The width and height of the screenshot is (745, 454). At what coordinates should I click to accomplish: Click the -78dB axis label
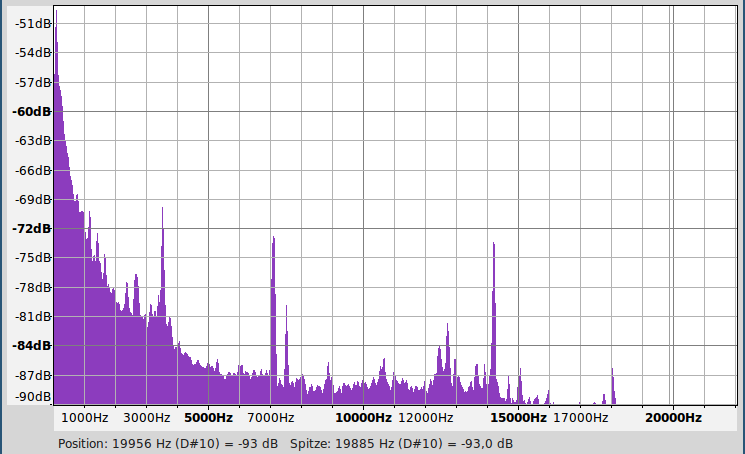[x=33, y=288]
